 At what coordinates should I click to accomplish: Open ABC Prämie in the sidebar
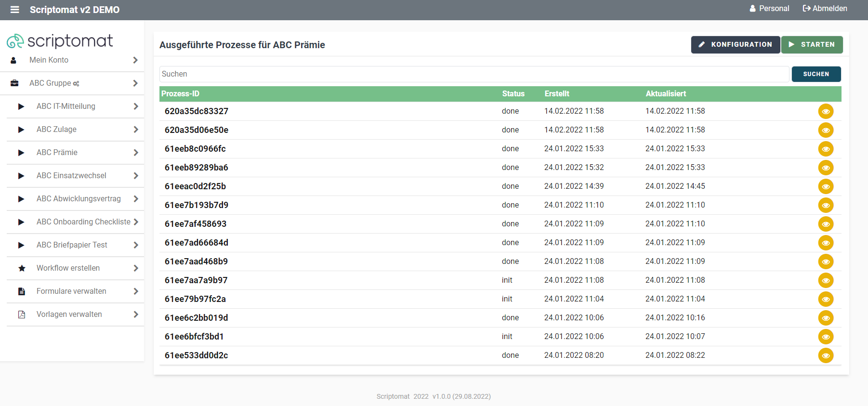click(x=57, y=153)
